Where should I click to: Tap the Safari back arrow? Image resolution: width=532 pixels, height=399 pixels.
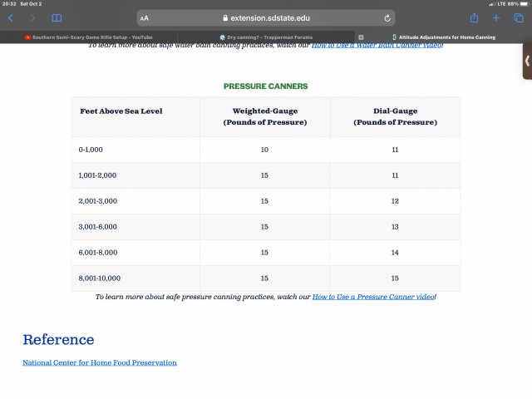pyautogui.click(x=11, y=17)
